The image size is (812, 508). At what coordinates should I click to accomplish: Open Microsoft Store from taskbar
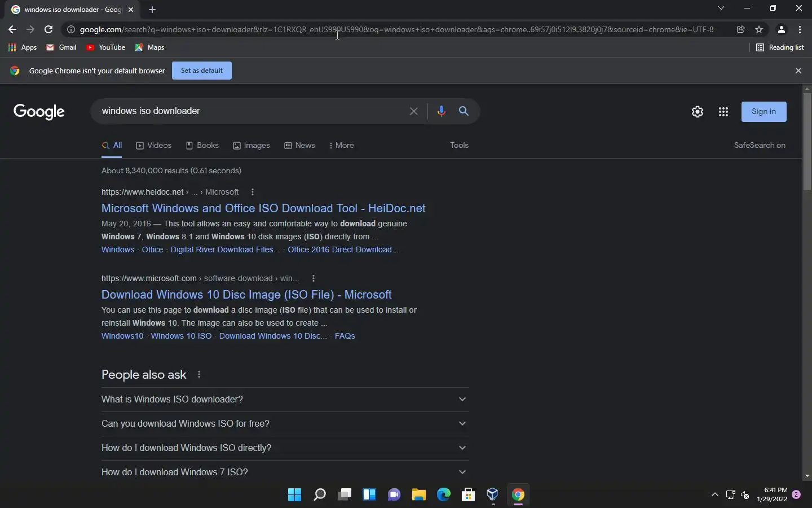[468, 495]
